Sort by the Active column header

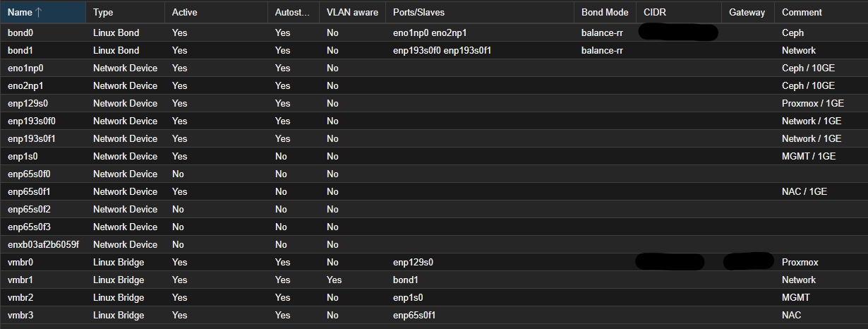(184, 12)
